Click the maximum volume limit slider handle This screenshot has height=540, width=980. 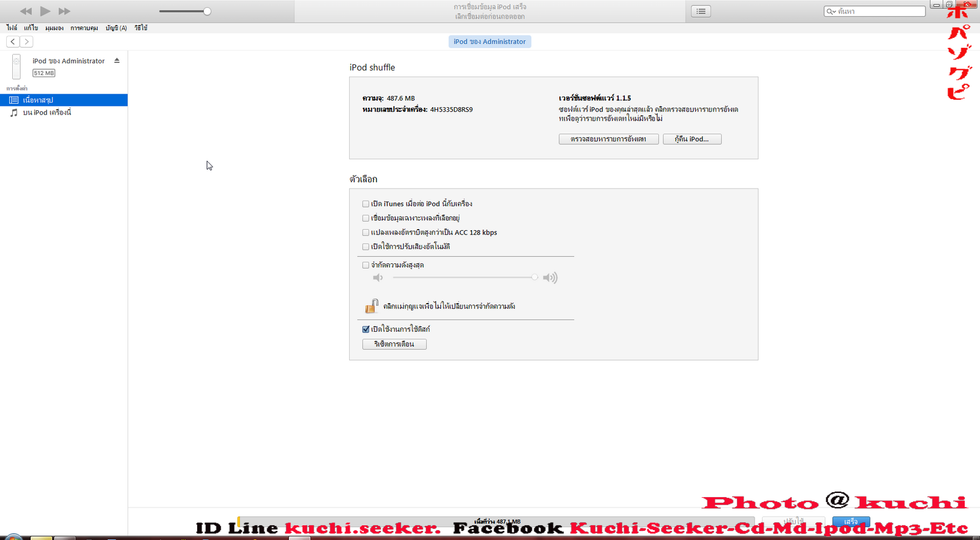[x=535, y=277]
